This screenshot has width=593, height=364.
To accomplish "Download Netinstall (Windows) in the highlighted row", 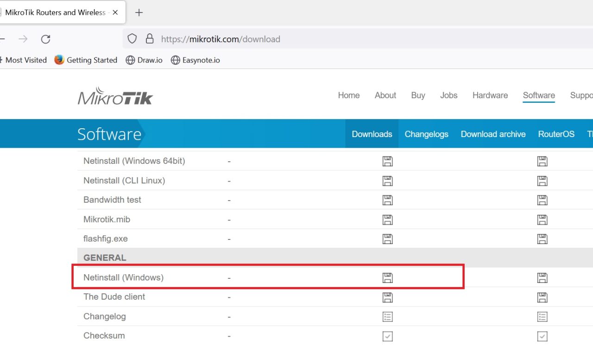I will click(387, 277).
